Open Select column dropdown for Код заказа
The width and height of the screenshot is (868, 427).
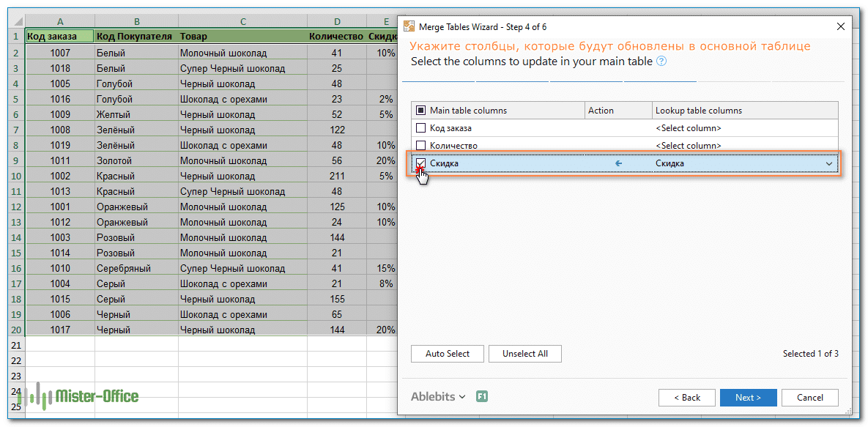click(x=743, y=128)
